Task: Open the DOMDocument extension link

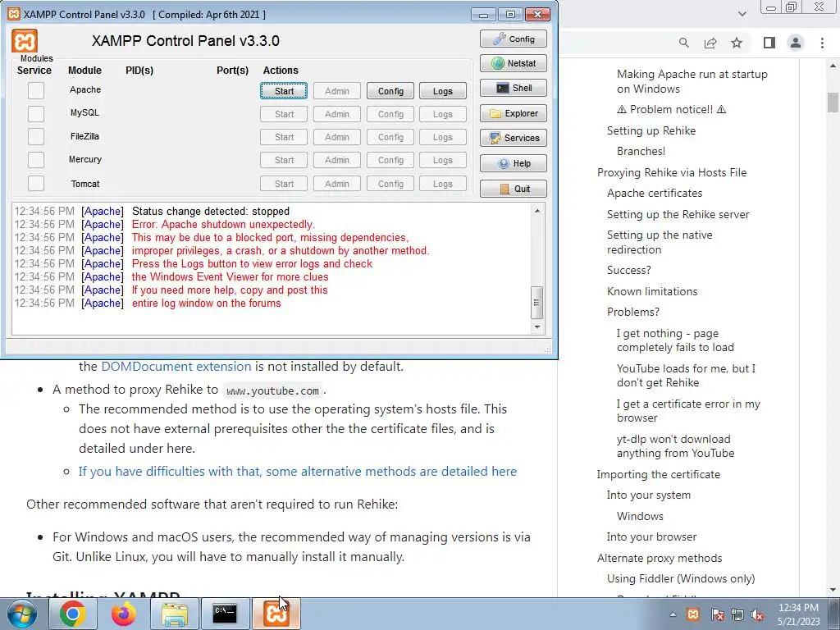Action: (176, 367)
